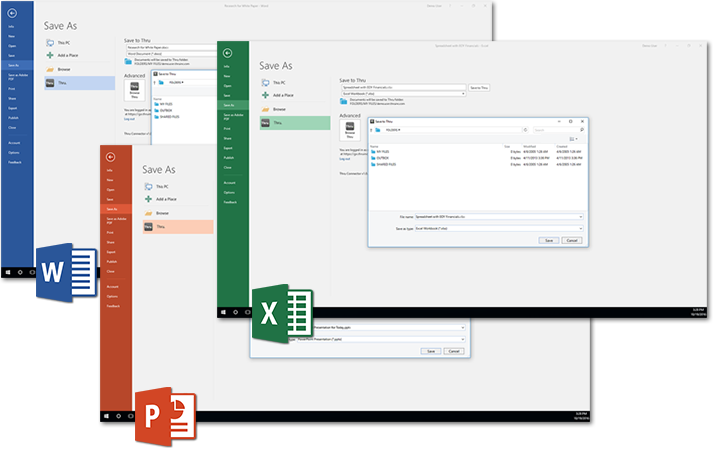Screen dimensions: 713x449
Task: Open MY FILES folder in Word's Thru dialog
Action: pos(163,104)
